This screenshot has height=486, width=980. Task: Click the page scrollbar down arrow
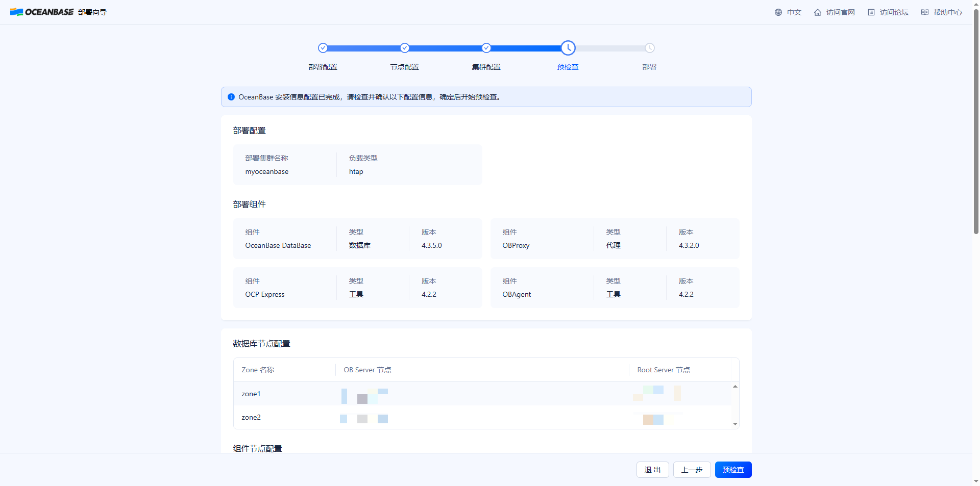(x=976, y=481)
